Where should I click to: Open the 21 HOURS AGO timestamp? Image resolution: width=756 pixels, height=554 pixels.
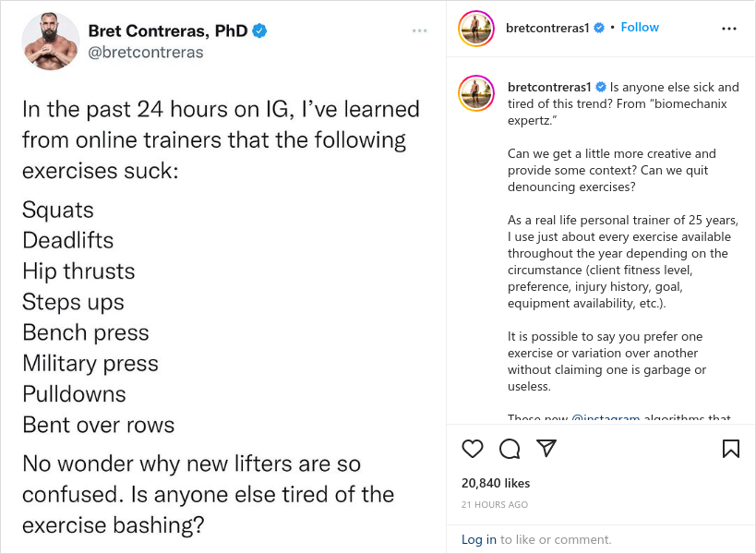coord(494,504)
